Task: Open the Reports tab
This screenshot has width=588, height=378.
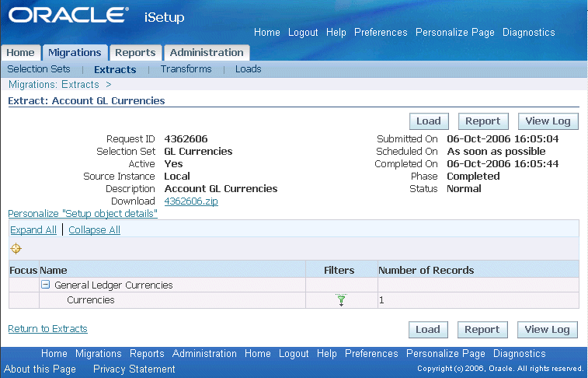Action: (135, 53)
